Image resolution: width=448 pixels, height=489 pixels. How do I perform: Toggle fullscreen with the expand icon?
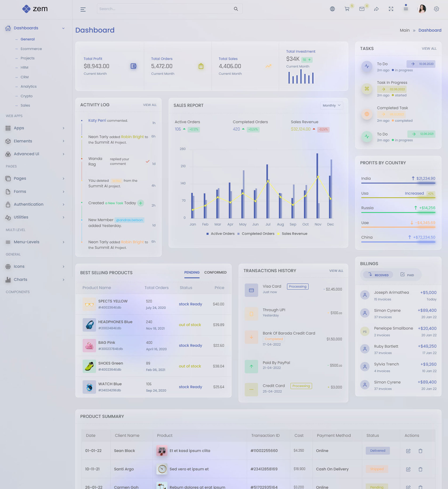click(391, 9)
